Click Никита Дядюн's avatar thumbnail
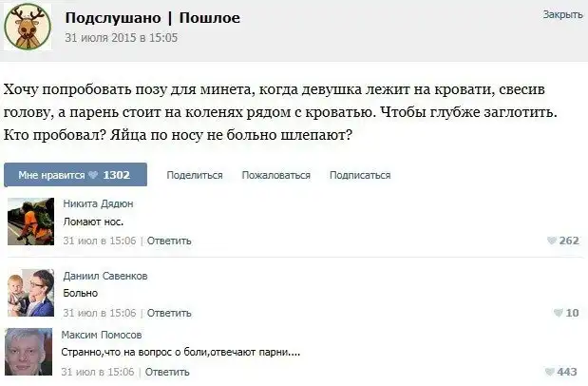The height and width of the screenshot is (386, 588). pos(29,222)
